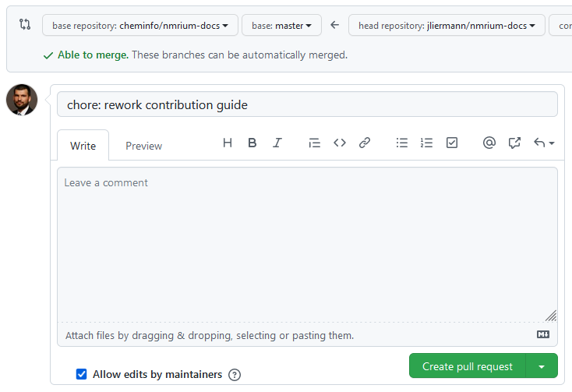Insert a bulleted list
The width and height of the screenshot is (572, 392).
pyautogui.click(x=402, y=143)
